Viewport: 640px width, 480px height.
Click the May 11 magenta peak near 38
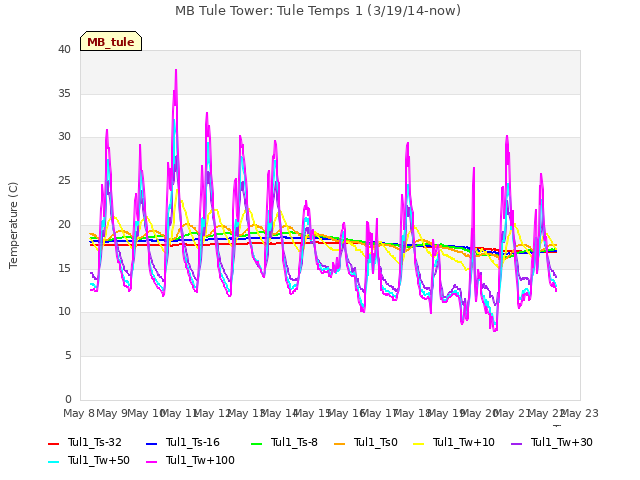[176, 70]
